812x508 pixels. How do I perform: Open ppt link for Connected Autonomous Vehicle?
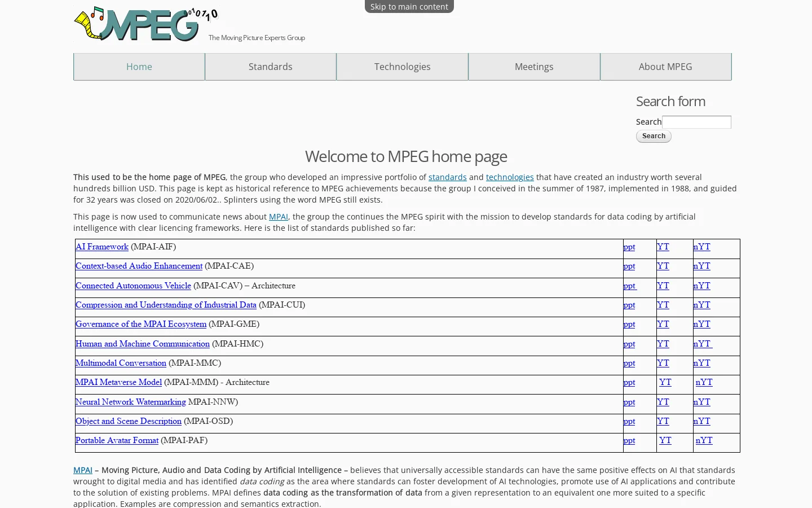coord(630,286)
